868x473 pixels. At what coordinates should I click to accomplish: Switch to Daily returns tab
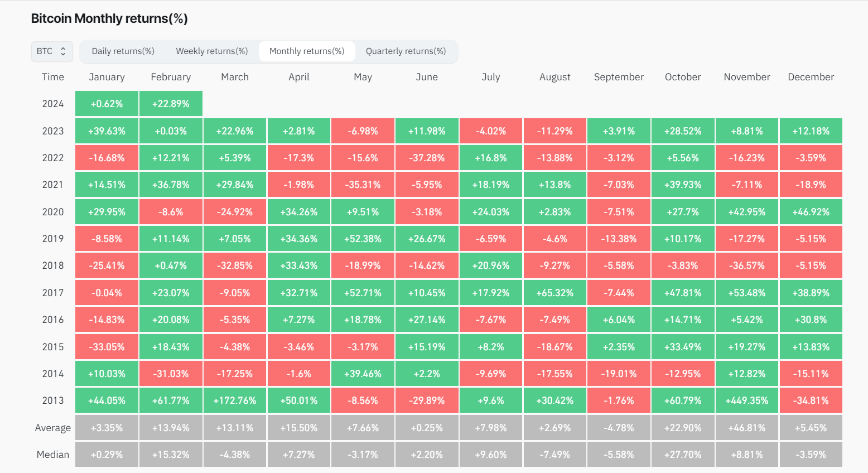[x=123, y=51]
